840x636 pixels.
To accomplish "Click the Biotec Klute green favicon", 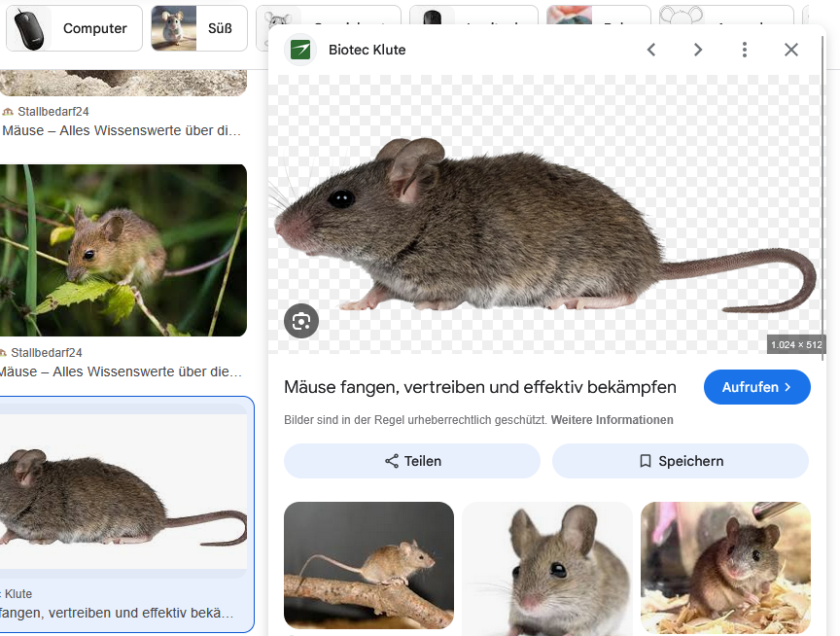I will click(300, 50).
